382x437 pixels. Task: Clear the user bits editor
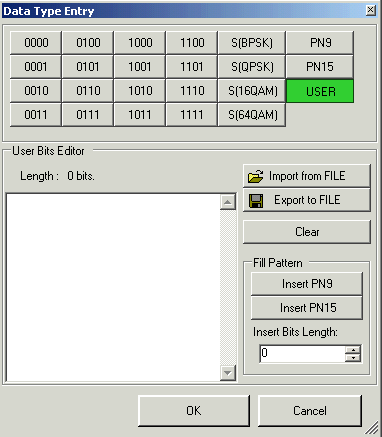pyautogui.click(x=307, y=232)
